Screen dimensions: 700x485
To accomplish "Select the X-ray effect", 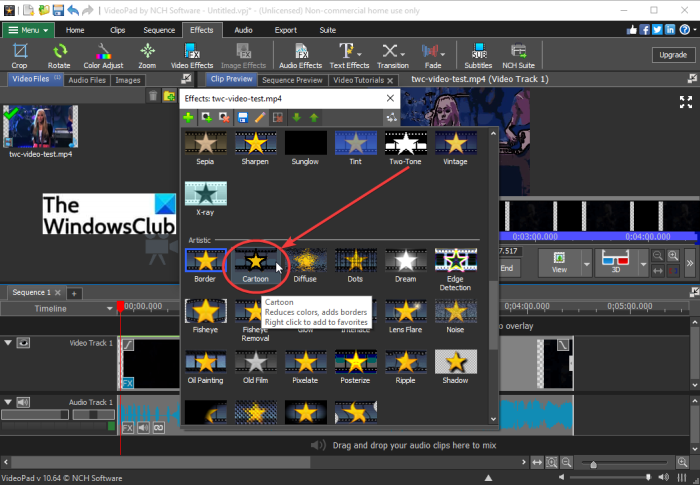I will (x=205, y=199).
